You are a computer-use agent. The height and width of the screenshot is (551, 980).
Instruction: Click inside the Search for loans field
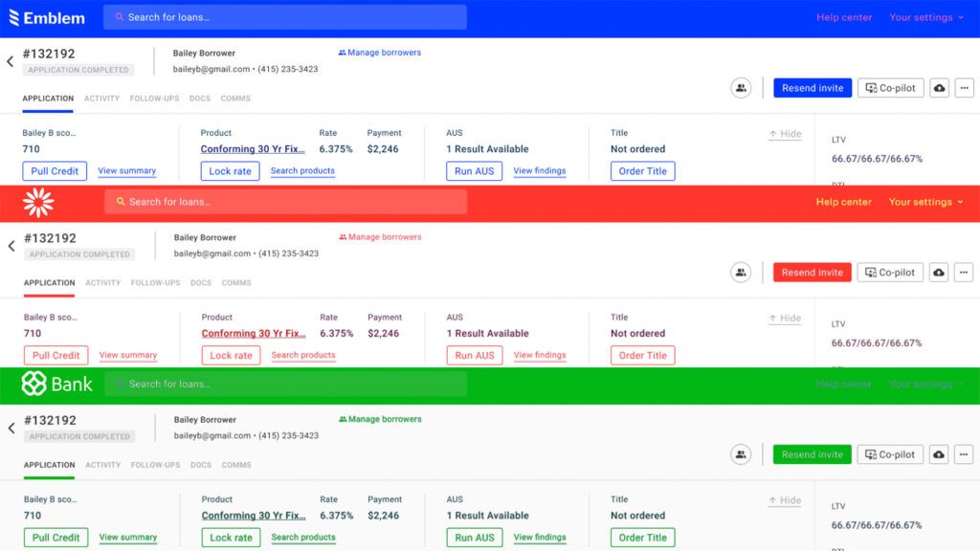tap(287, 16)
